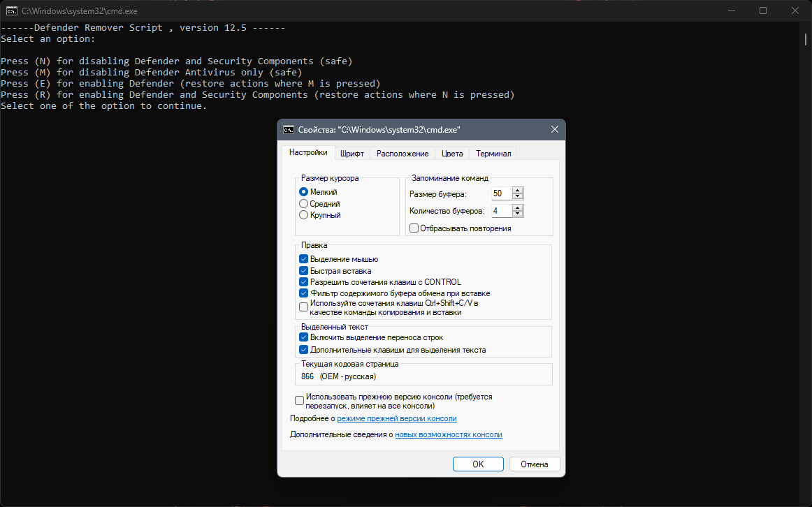Decrease Количество буферов with down arrow
This screenshot has height=507, width=812.
(x=517, y=214)
